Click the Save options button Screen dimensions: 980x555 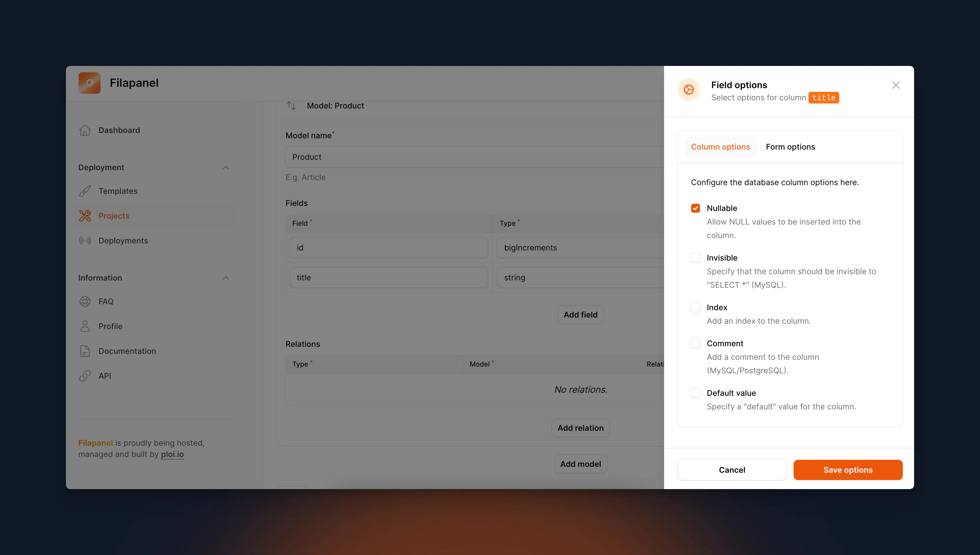coord(848,470)
